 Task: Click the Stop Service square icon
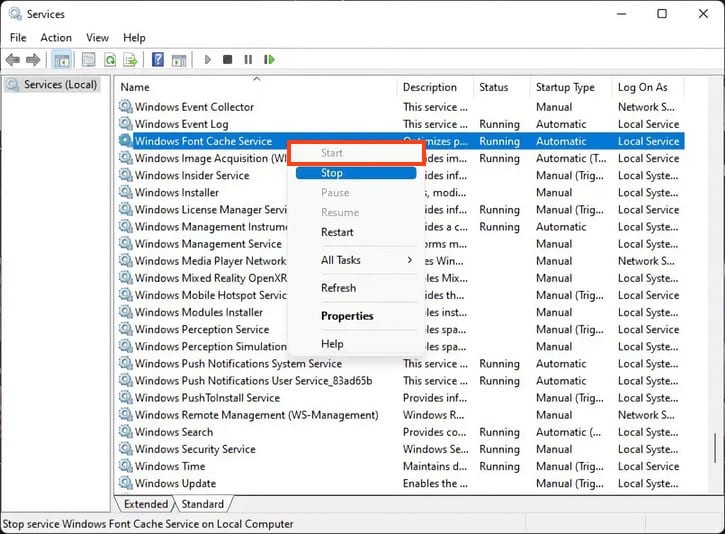(x=228, y=60)
